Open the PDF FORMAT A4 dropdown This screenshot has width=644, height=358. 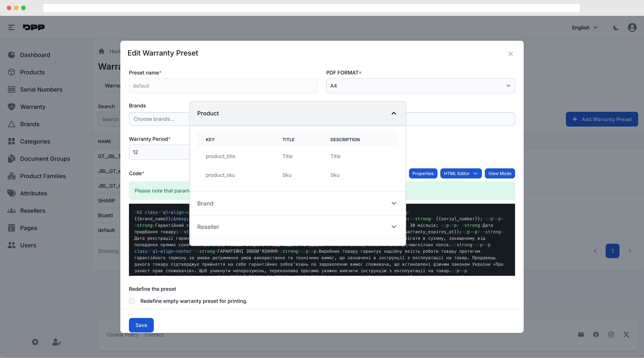420,86
